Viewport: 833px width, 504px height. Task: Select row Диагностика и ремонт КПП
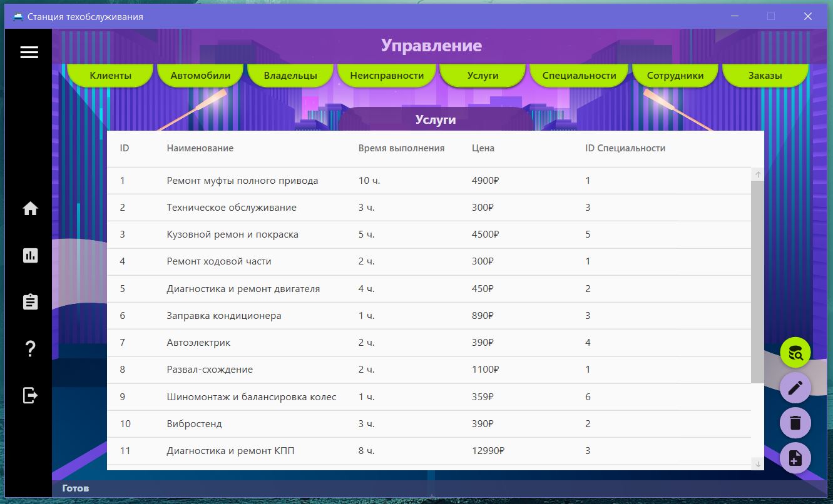coord(429,451)
